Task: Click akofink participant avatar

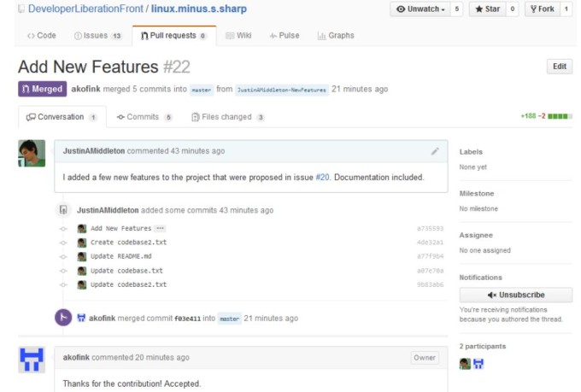Action: (x=478, y=364)
